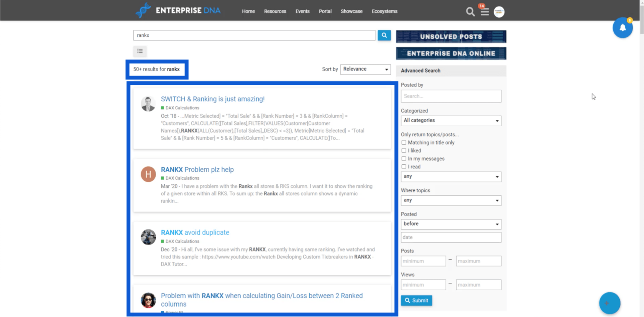Click the Enterprise DNA logo
Viewport: 644px width, 317px height.
(178, 10)
